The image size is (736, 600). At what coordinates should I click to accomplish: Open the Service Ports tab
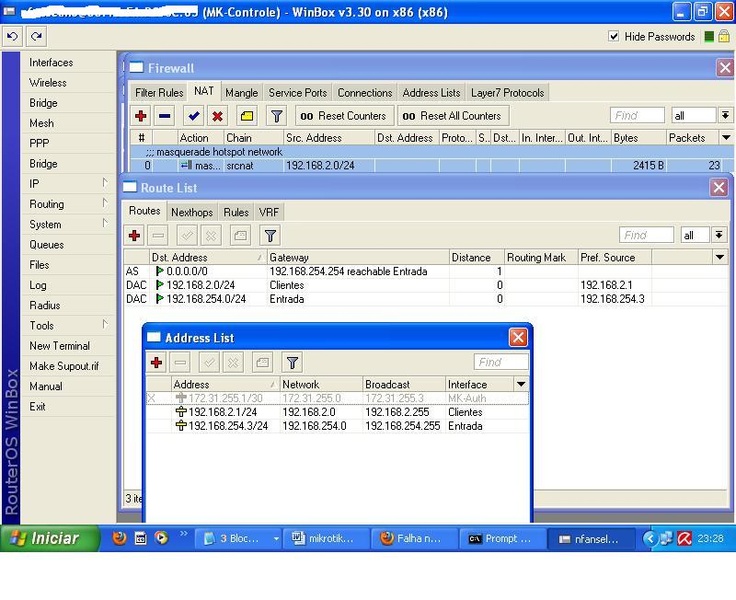point(298,93)
